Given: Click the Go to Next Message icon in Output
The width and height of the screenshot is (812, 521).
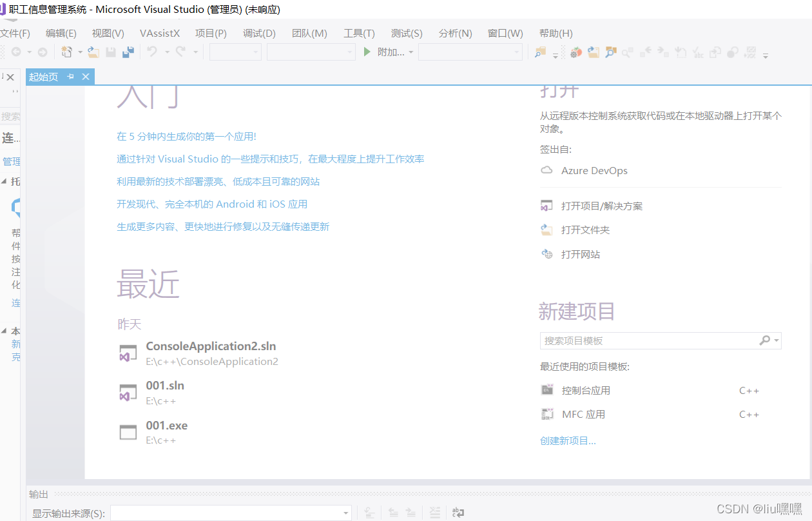Looking at the screenshot, I should pos(411,513).
